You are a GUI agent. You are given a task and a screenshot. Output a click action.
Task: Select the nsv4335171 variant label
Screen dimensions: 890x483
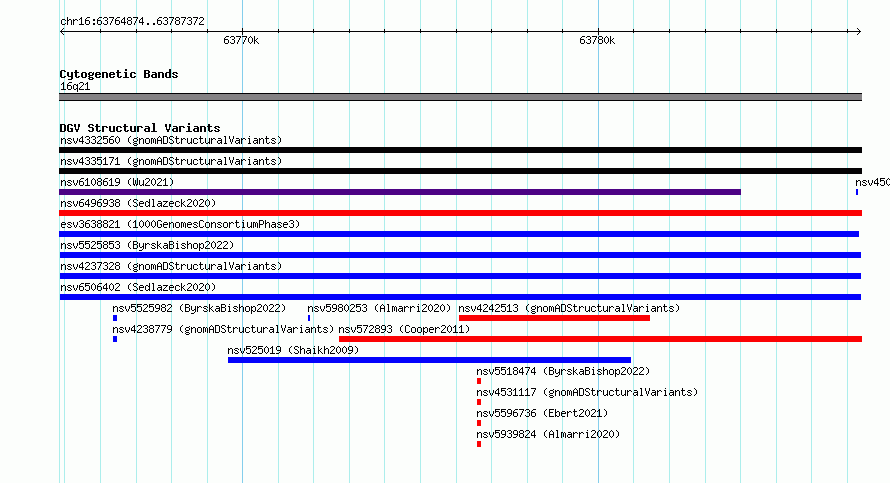(171, 161)
